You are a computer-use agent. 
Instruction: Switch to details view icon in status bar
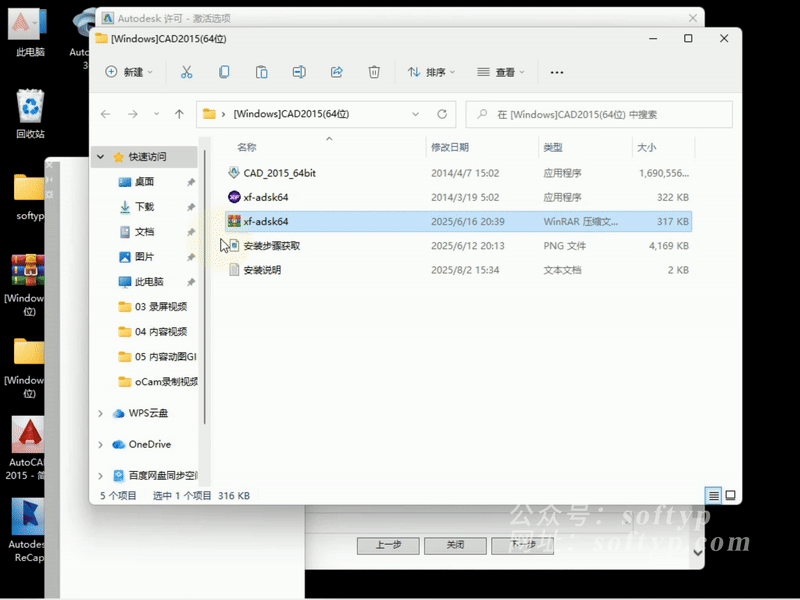click(713, 495)
